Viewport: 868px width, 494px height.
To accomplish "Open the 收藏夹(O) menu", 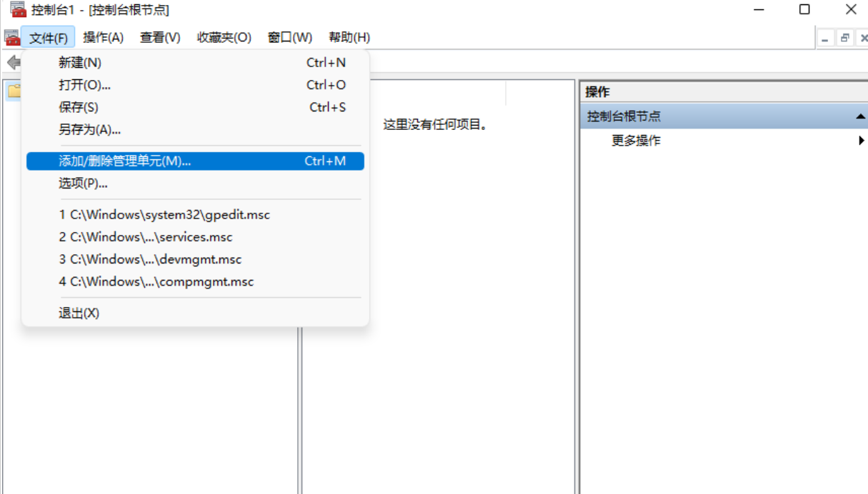I will 224,37.
